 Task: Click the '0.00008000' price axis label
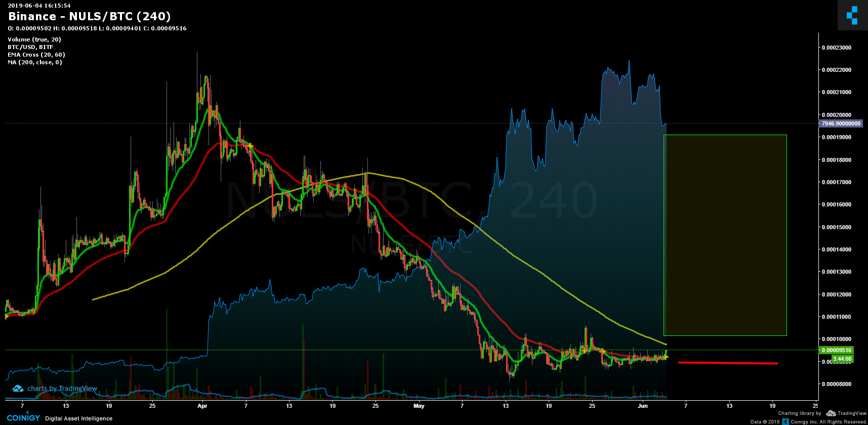[836, 384]
